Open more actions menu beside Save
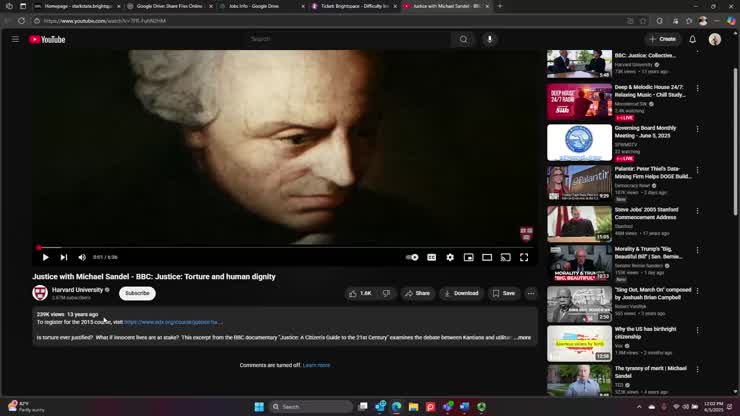 531,293
